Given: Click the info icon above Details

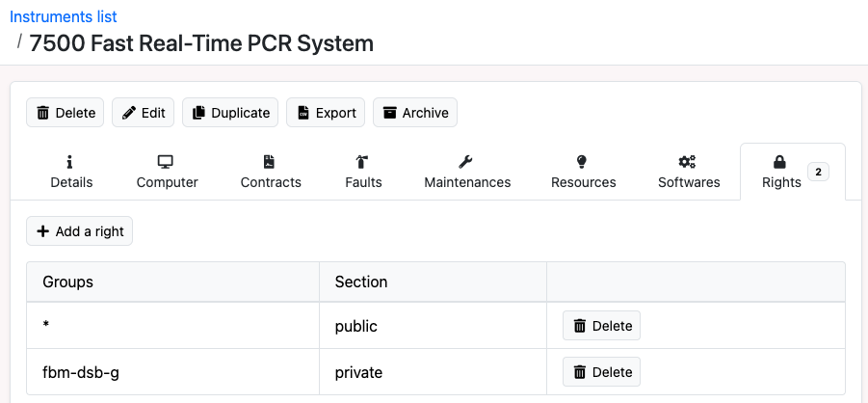Looking at the screenshot, I should coord(69,162).
